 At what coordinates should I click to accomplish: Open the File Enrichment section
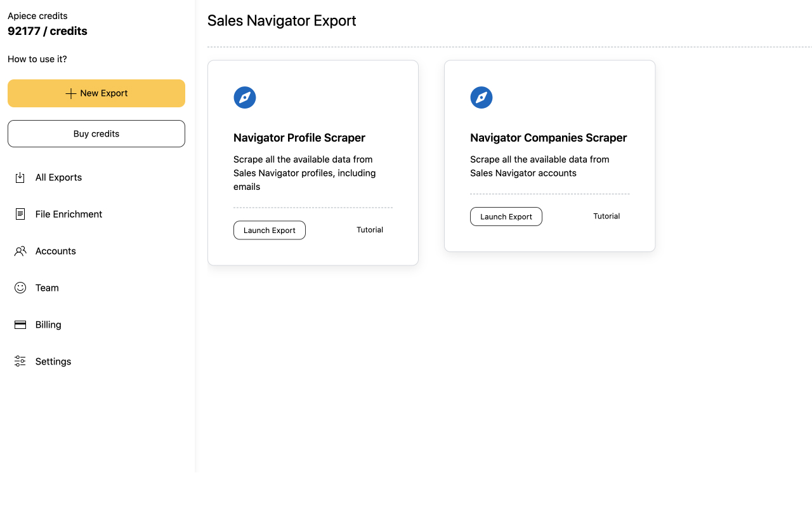click(x=69, y=214)
